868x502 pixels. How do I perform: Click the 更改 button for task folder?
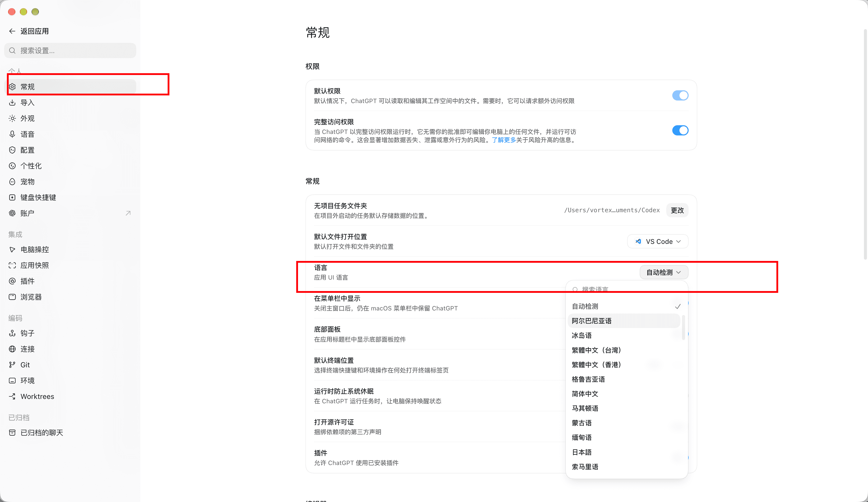coord(677,210)
